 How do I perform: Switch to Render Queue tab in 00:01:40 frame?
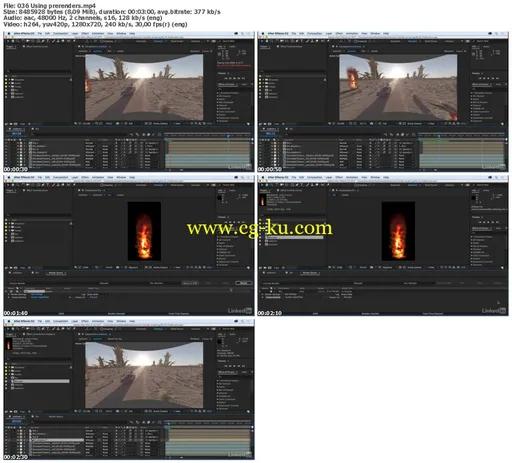pos(56,273)
